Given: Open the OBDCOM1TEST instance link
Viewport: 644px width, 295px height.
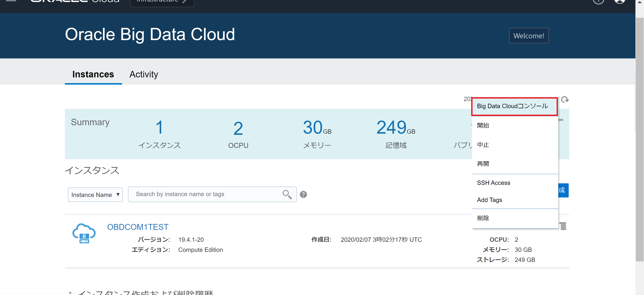Looking at the screenshot, I should [x=138, y=227].
